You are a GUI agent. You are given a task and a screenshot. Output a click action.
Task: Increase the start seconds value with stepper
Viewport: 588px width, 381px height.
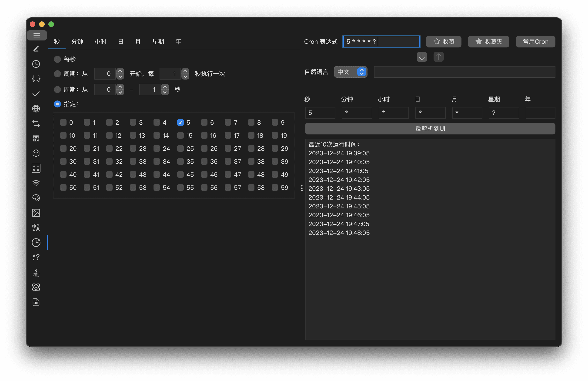click(x=120, y=71)
